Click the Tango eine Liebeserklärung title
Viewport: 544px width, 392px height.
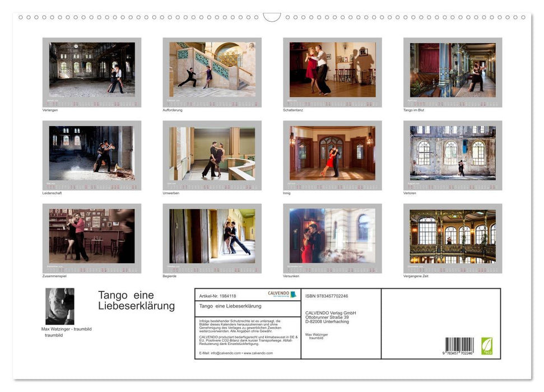pos(138,301)
